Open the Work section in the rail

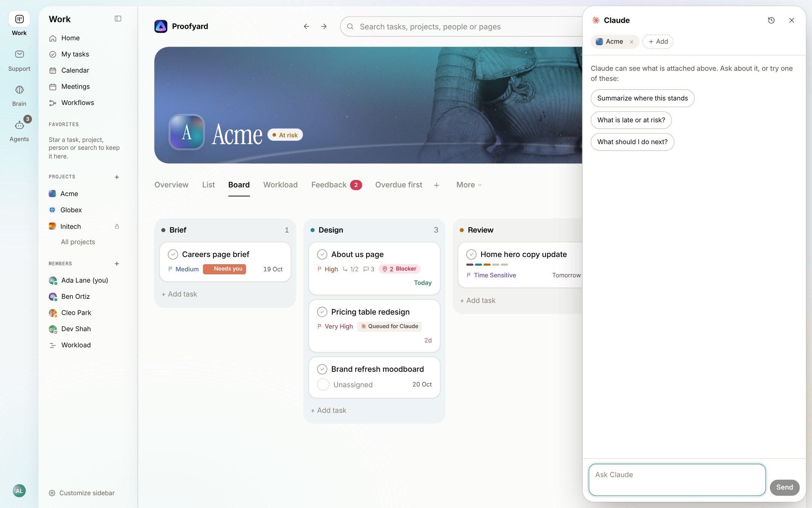19,24
